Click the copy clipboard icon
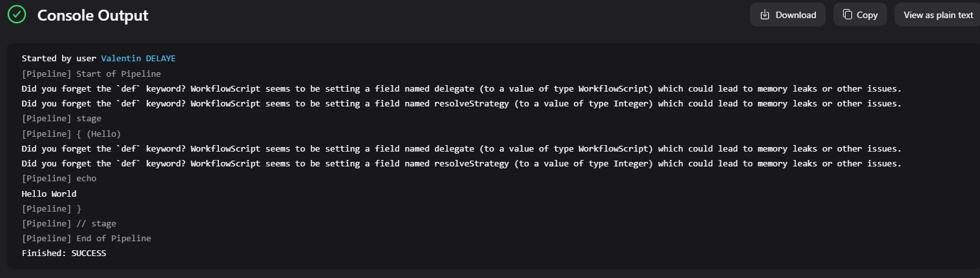 (846, 15)
